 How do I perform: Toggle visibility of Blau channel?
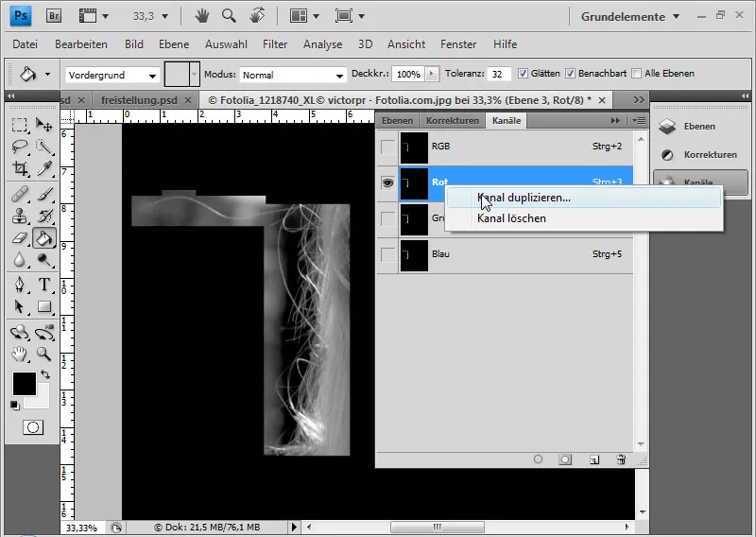tap(387, 254)
